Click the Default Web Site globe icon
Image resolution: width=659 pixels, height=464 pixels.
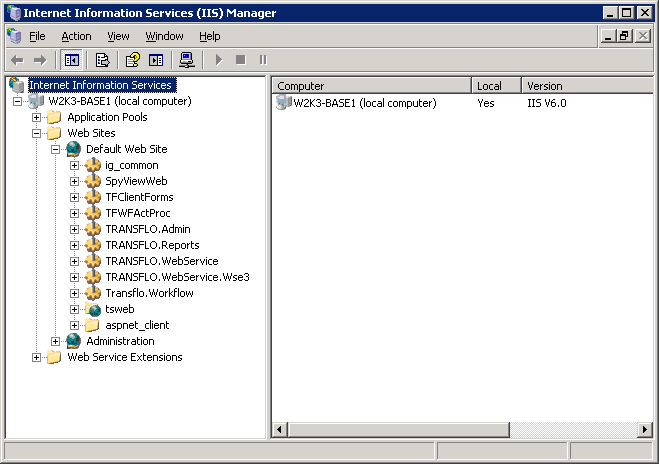pyautogui.click(x=74, y=149)
